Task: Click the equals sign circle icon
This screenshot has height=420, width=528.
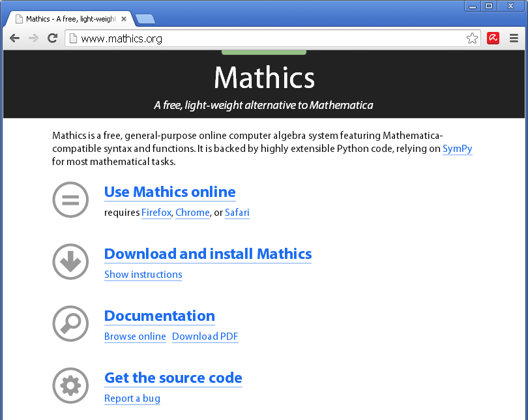Action: pyautogui.click(x=70, y=200)
